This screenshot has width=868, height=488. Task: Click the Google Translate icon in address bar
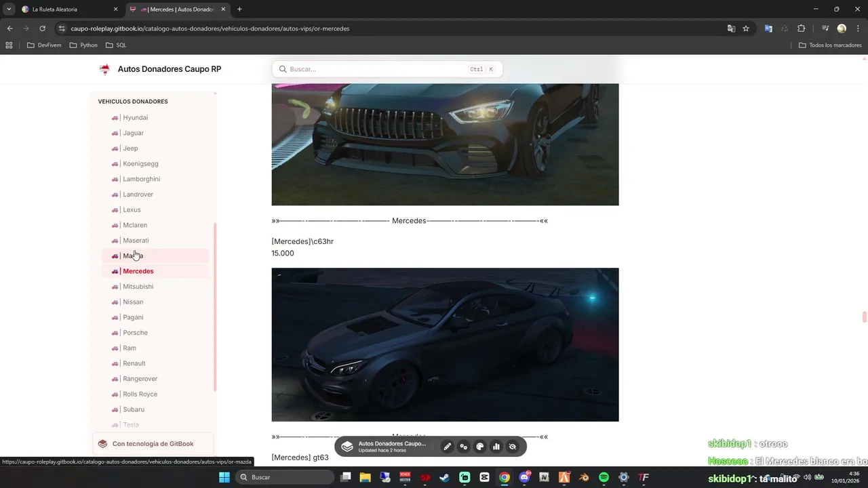[x=731, y=28]
